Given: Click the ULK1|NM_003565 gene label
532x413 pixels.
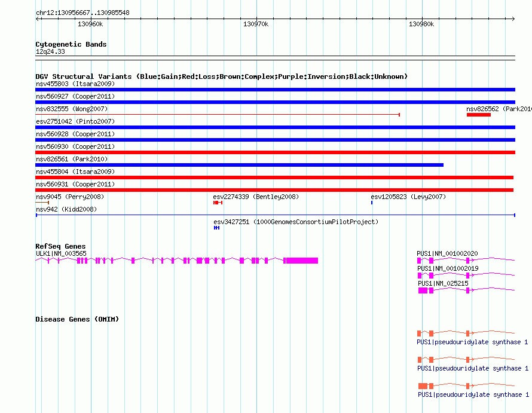Looking at the screenshot, I should pos(61,253).
